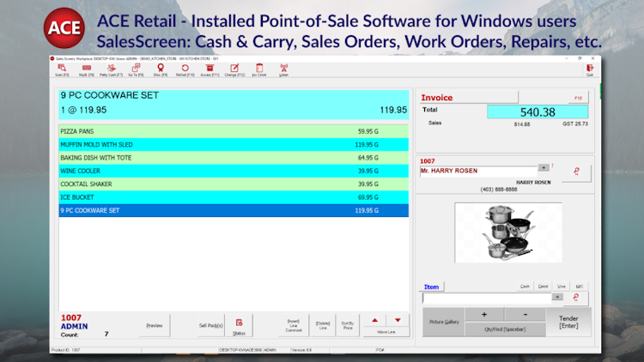Select Visa payment button
The width and height of the screenshot is (644, 362).
pos(561,287)
